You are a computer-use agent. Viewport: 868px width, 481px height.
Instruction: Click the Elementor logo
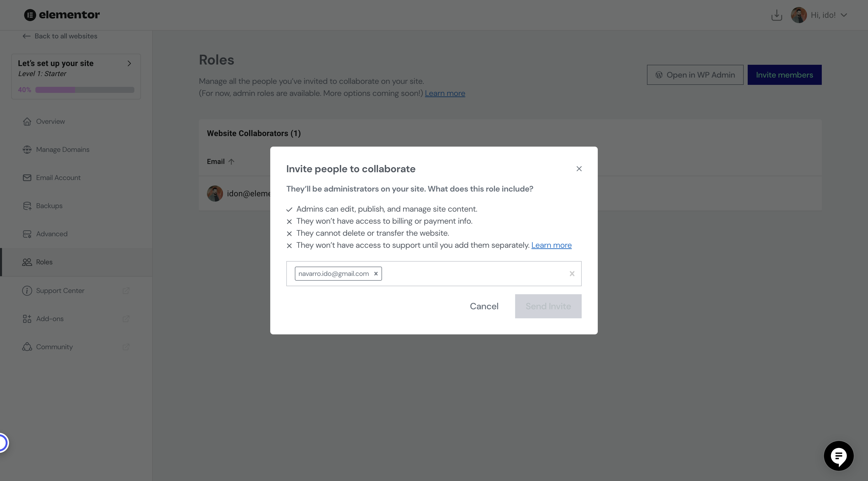pyautogui.click(x=62, y=15)
